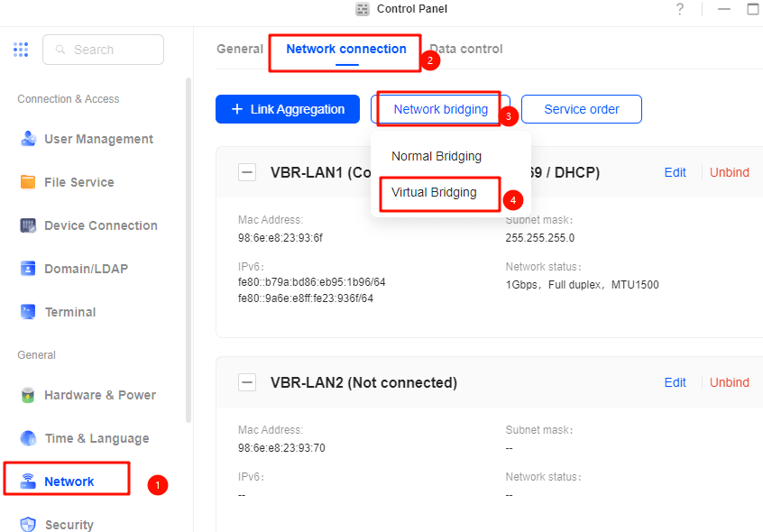
Task: Collapse the VBR-LAN2 section
Action: coord(247,382)
